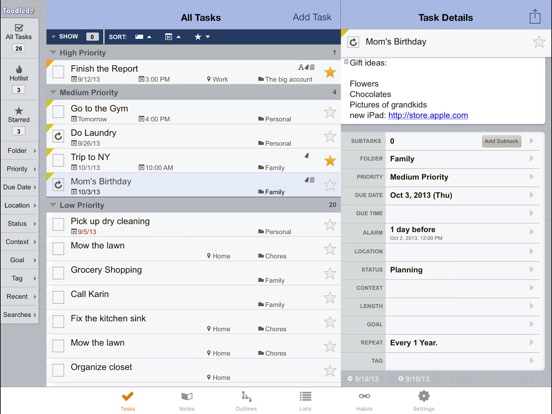
Task: Open the Settings gear icon
Action: tap(424, 396)
